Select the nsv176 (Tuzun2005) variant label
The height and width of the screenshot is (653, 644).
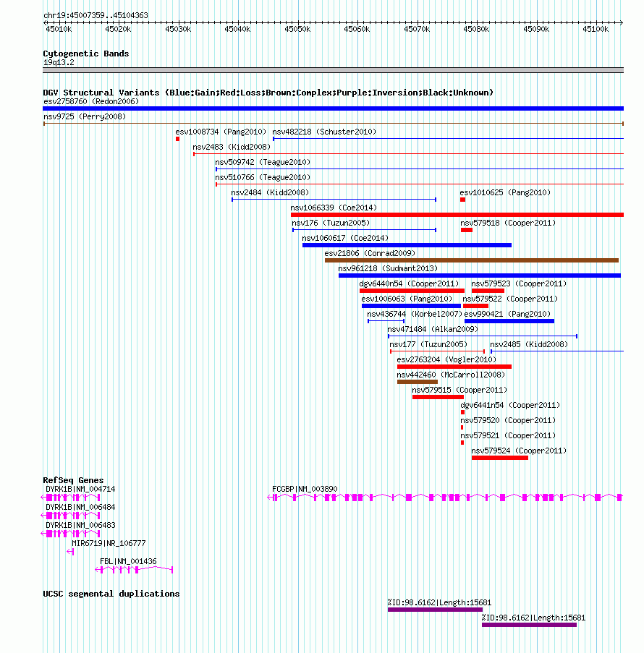[x=331, y=223]
